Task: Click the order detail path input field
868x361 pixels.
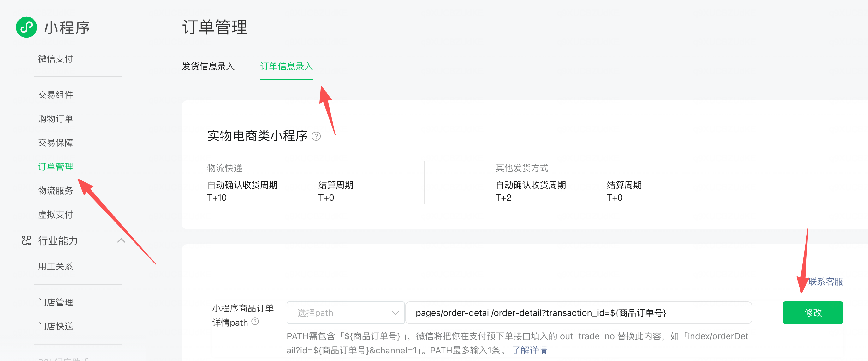Action: click(578, 313)
